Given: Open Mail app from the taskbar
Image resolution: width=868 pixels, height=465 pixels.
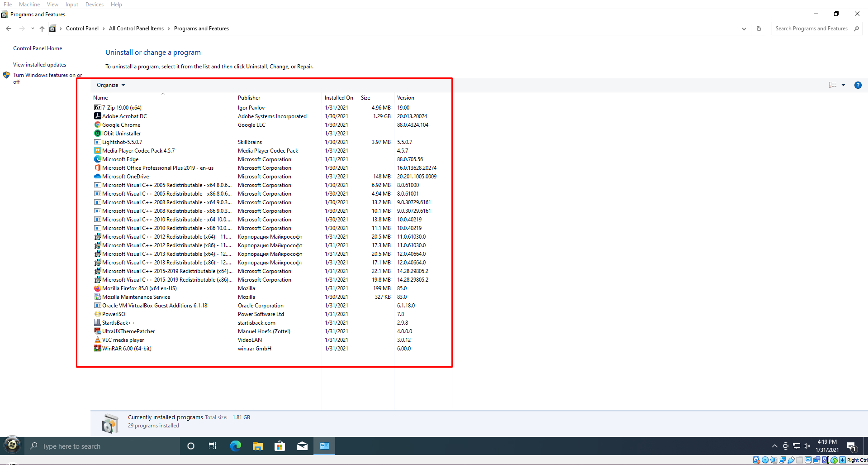Looking at the screenshot, I should click(x=302, y=446).
